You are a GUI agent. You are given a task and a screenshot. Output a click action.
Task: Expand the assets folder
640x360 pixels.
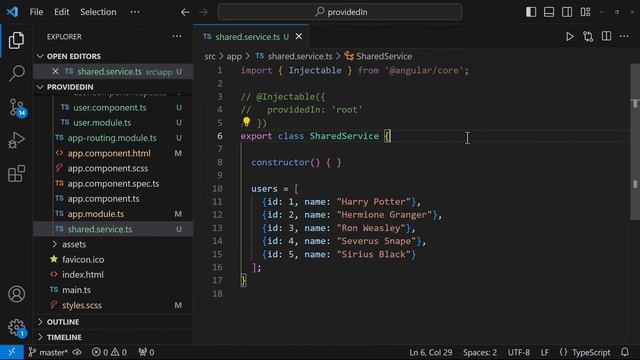coord(74,244)
